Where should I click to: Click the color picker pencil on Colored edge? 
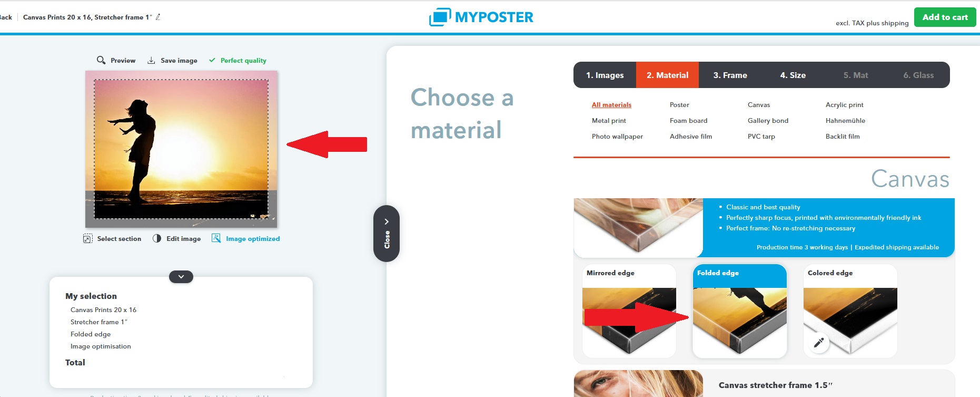[819, 343]
